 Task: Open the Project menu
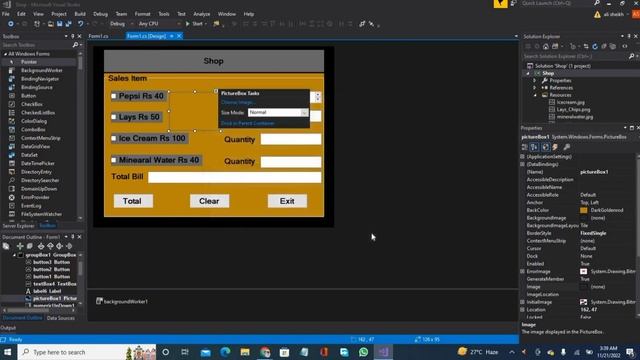[x=59, y=14]
